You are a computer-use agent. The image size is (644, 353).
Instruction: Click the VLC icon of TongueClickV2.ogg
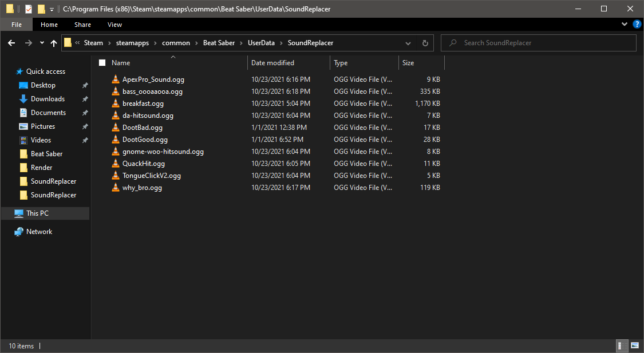[x=116, y=175]
